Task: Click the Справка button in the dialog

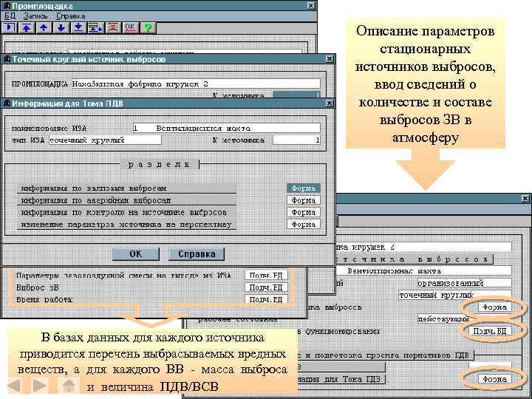Action: click(x=197, y=254)
